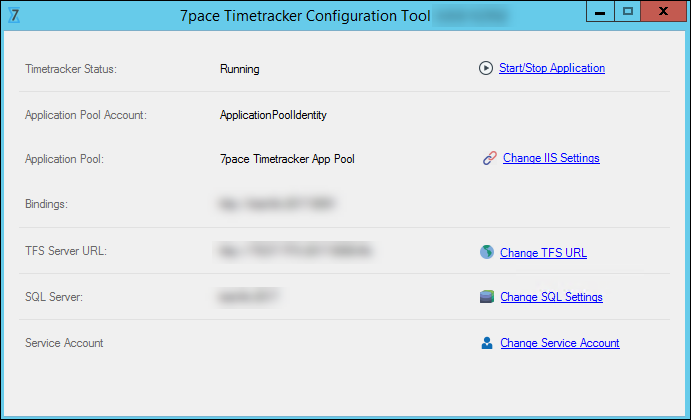691x420 pixels.
Task: Open the Change IIS Settings link
Action: click(x=551, y=158)
